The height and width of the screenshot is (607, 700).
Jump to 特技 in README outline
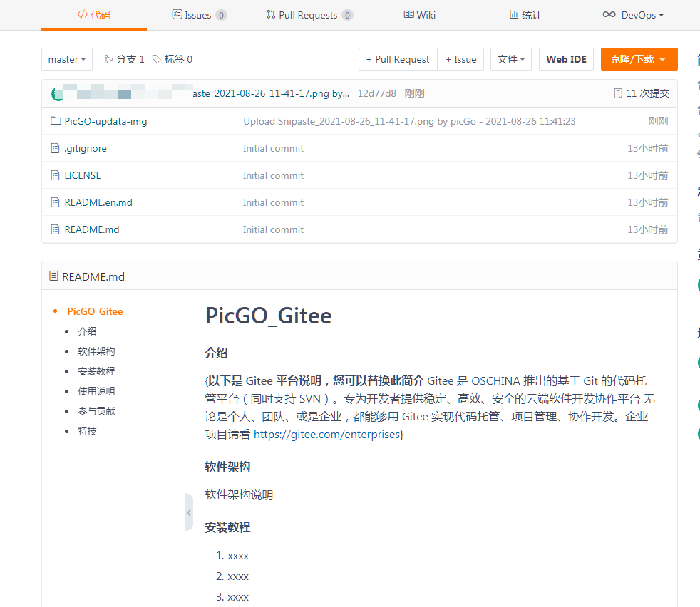pyautogui.click(x=87, y=431)
